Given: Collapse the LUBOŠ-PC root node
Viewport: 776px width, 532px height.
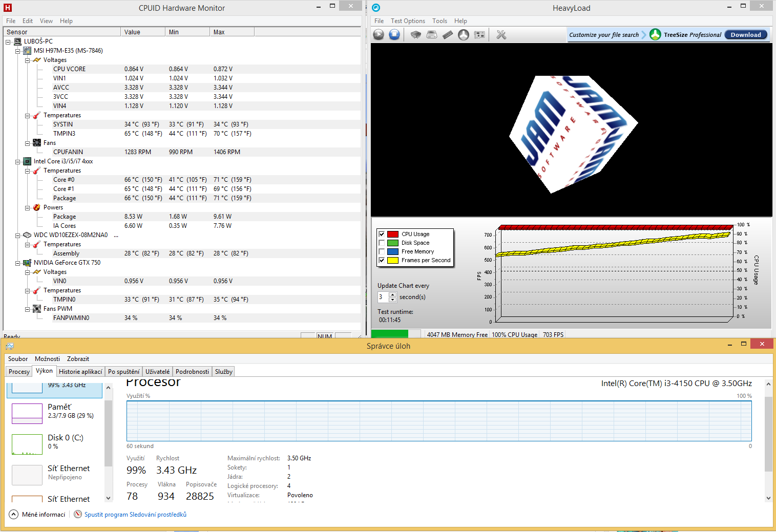Looking at the screenshot, I should (x=8, y=41).
